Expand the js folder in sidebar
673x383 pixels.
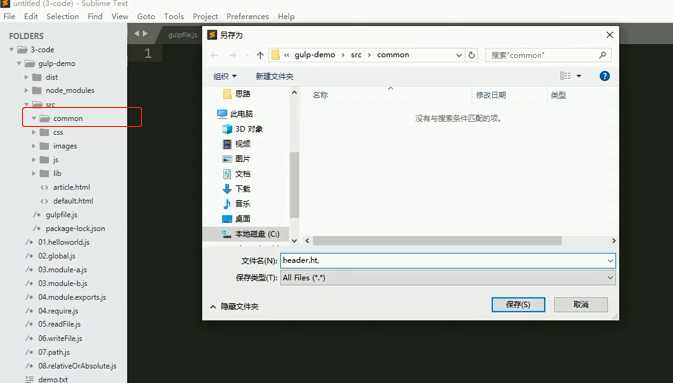point(34,160)
